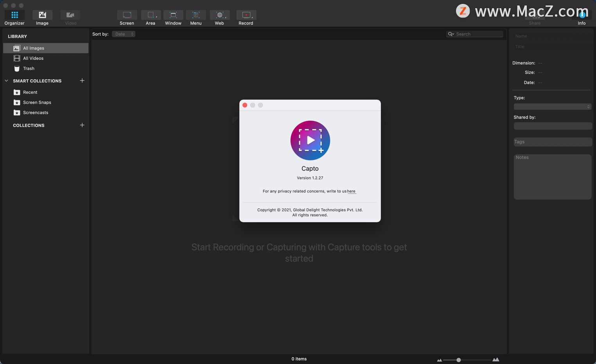
Task: Switch to the Image editor
Action: tap(42, 18)
